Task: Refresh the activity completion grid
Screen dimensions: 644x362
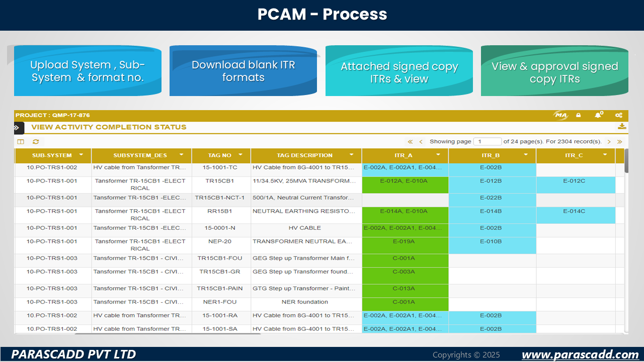Action: (36, 142)
